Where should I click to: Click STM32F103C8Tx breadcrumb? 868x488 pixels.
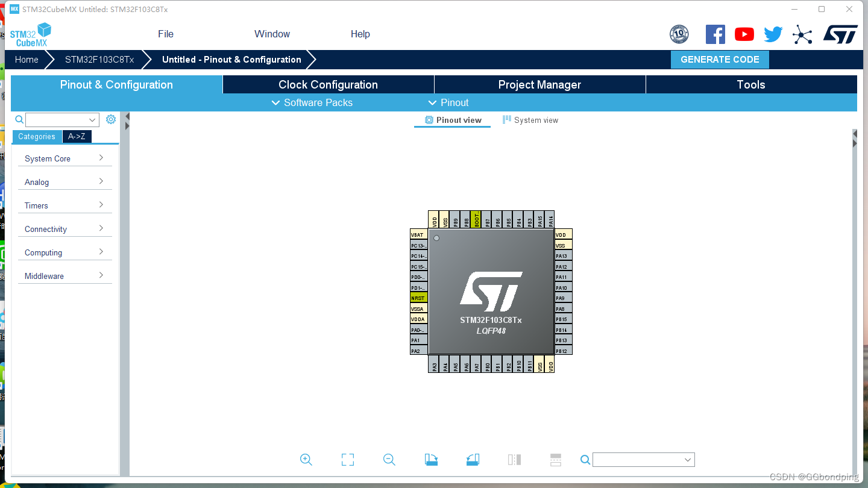point(99,60)
